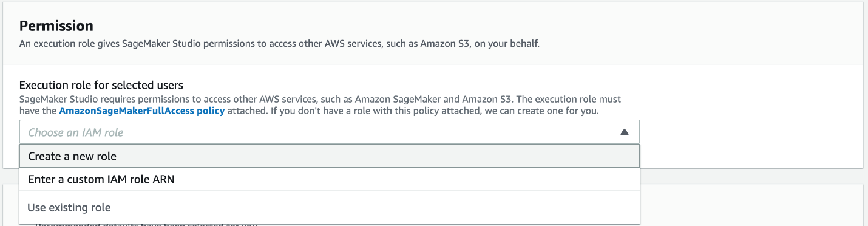Click the word Permission in bold title
Viewport: 868px width, 226px height.
coord(56,26)
